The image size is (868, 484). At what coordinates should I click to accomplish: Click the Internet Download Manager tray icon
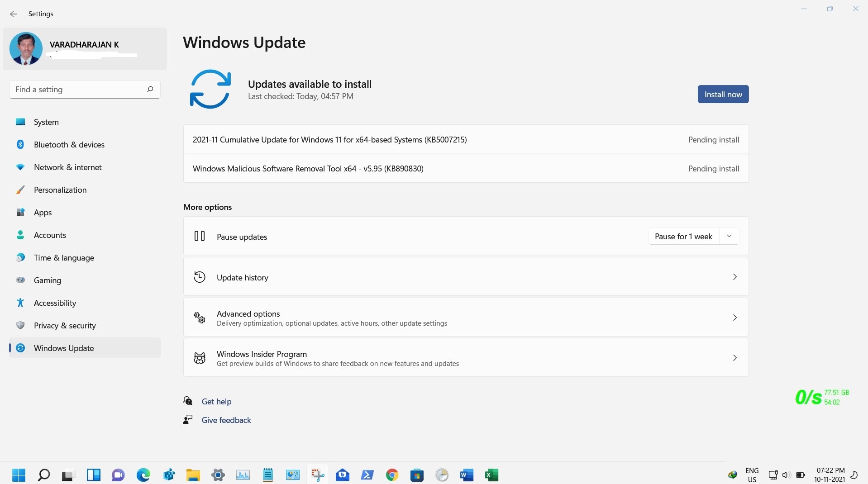tap(733, 475)
